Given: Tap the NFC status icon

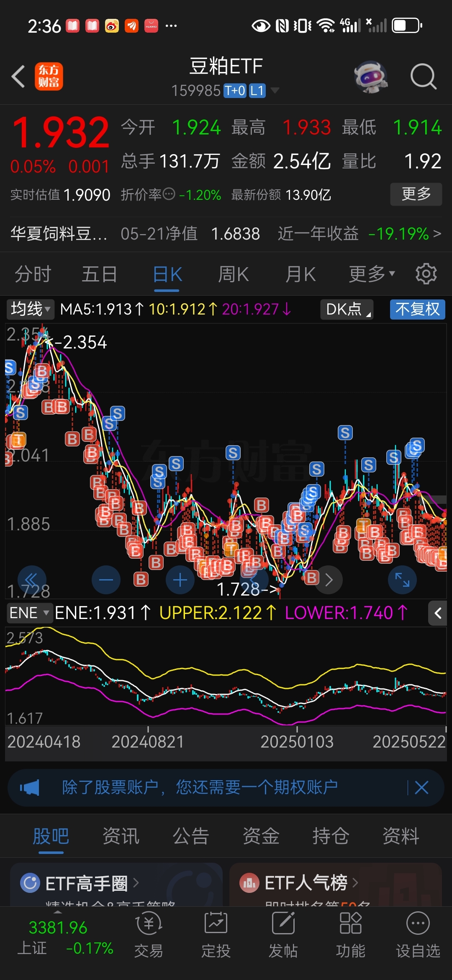Looking at the screenshot, I should 282,26.
